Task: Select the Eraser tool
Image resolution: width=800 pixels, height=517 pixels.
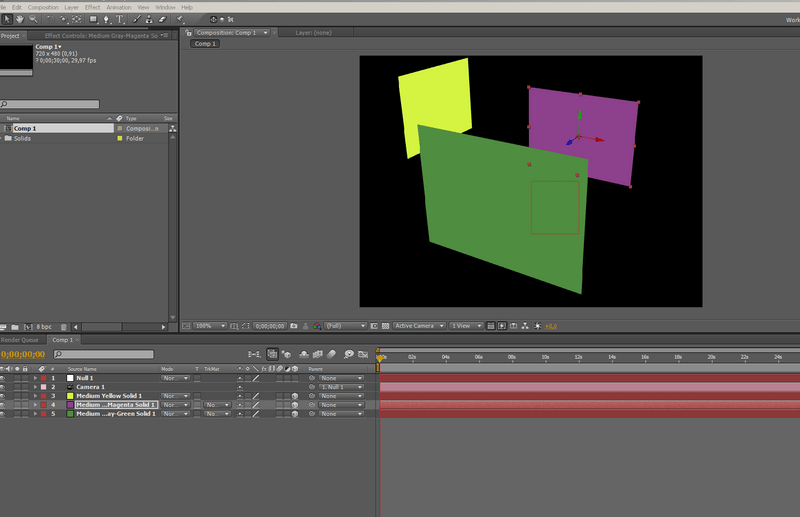Action: [162, 19]
